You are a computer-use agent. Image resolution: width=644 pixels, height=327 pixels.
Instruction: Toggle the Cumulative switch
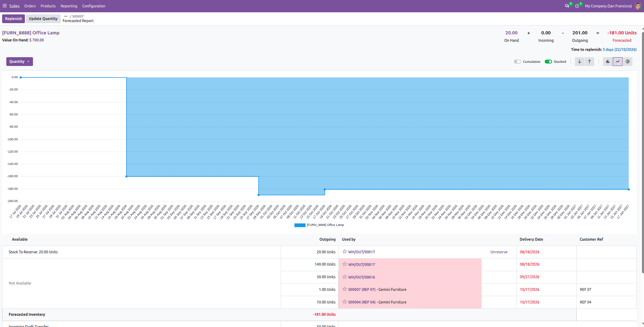tap(517, 61)
